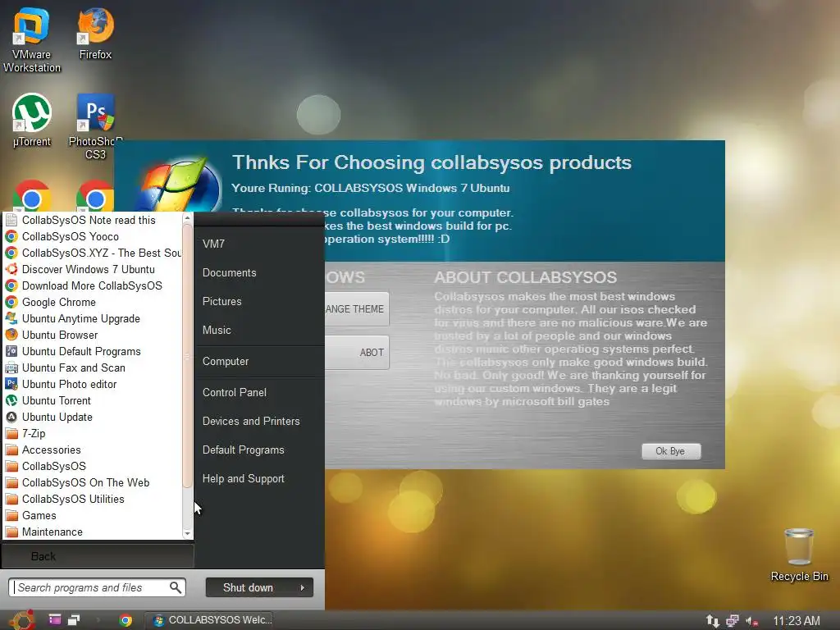Click the purple window taskbar icon
The image size is (840, 630).
tap(55, 620)
